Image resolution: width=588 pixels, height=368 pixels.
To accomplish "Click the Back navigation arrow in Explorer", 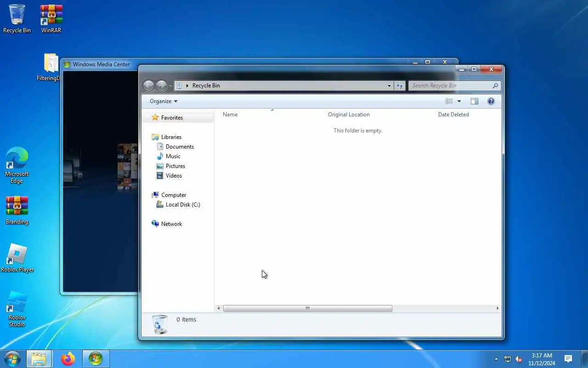I will [x=148, y=86].
